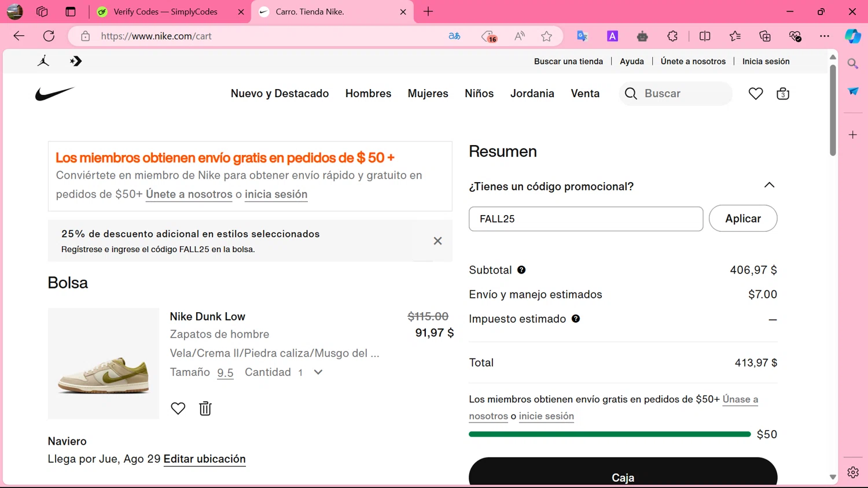868x488 pixels.
Task: View site information lock icon
Action: (86, 36)
